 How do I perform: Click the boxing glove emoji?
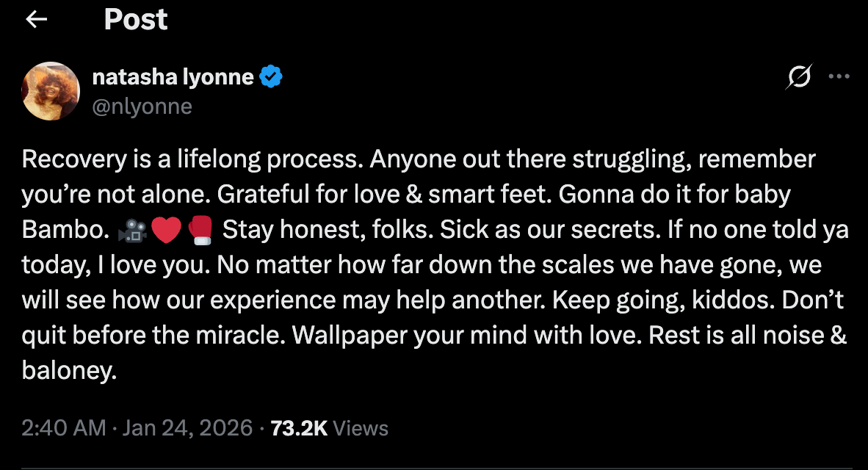pyautogui.click(x=199, y=230)
